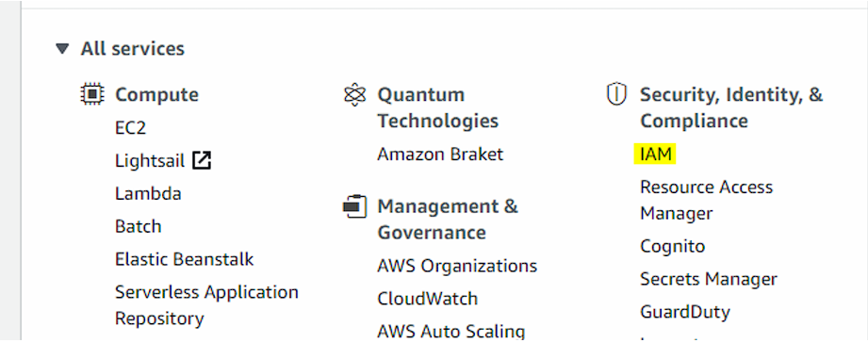
Task: Open Amazon Braket
Action: (x=440, y=154)
